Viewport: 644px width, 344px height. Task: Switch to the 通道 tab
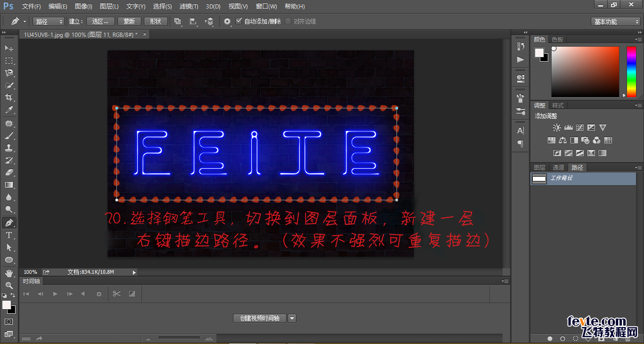coord(558,167)
